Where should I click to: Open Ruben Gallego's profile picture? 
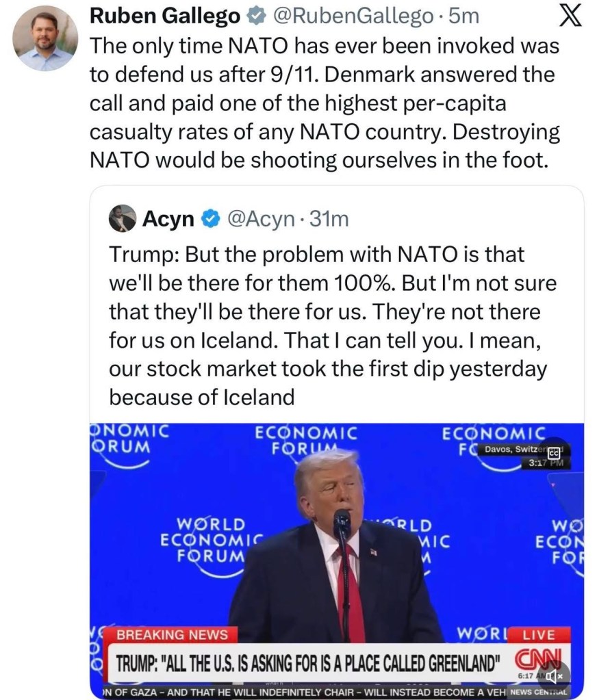(45, 38)
